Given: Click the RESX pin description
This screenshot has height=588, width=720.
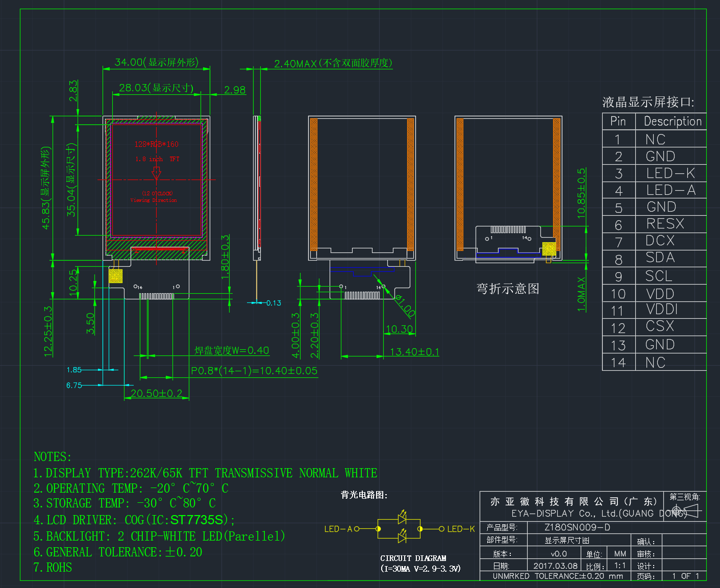Looking at the screenshot, I should pyautogui.click(x=665, y=223).
